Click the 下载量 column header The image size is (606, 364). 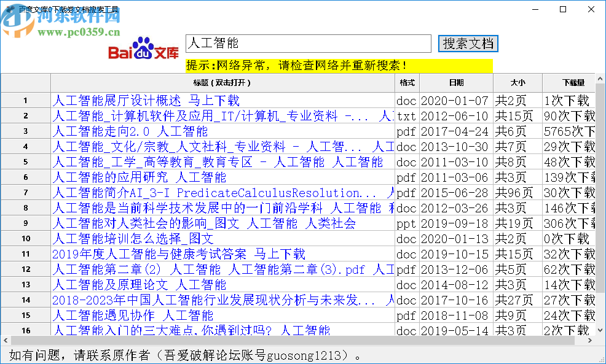pyautogui.click(x=573, y=83)
